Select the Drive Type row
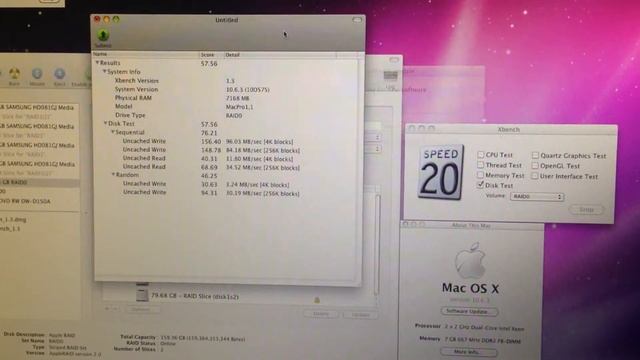The height and width of the screenshot is (360, 640). pos(227,116)
